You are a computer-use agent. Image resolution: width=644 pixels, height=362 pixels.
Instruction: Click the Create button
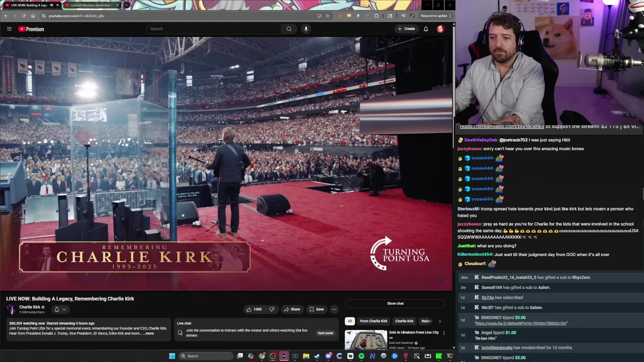(406, 29)
